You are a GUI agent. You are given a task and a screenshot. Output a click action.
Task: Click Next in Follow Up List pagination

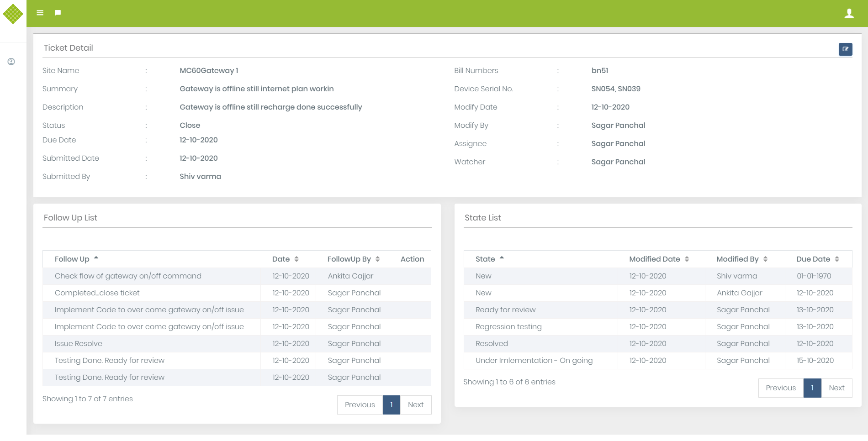point(415,405)
